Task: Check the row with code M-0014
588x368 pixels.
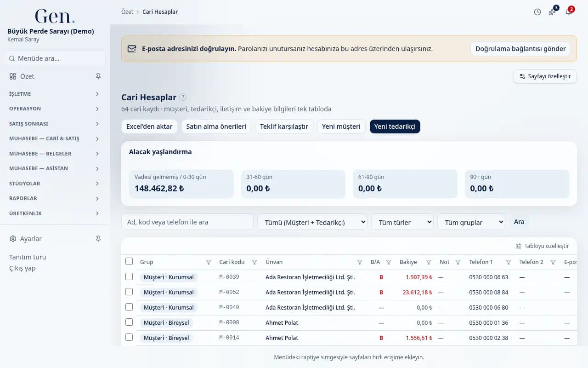Action: pyautogui.click(x=129, y=337)
